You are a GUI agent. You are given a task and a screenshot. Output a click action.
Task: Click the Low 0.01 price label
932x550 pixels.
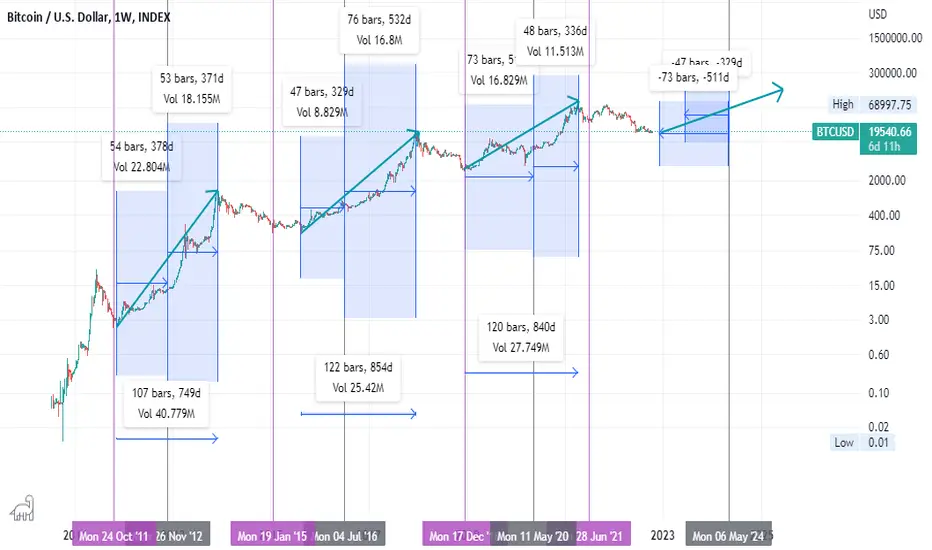pos(862,442)
